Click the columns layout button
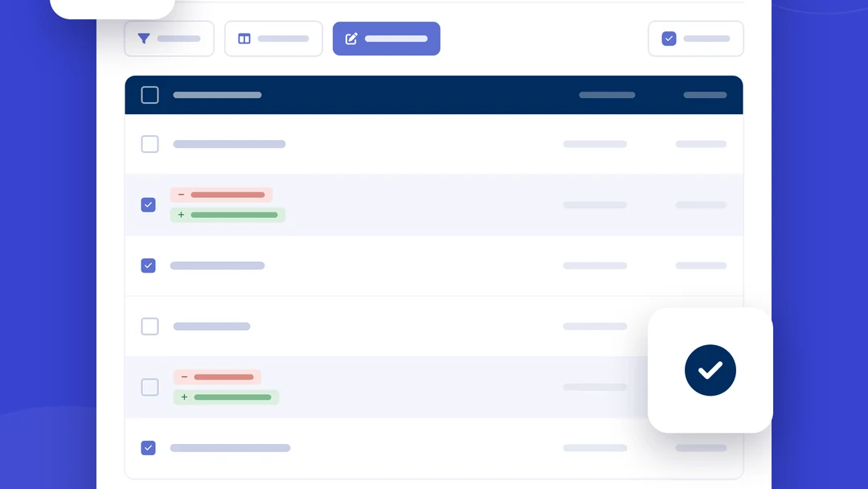Image resolution: width=868 pixels, height=489 pixels. pos(273,39)
